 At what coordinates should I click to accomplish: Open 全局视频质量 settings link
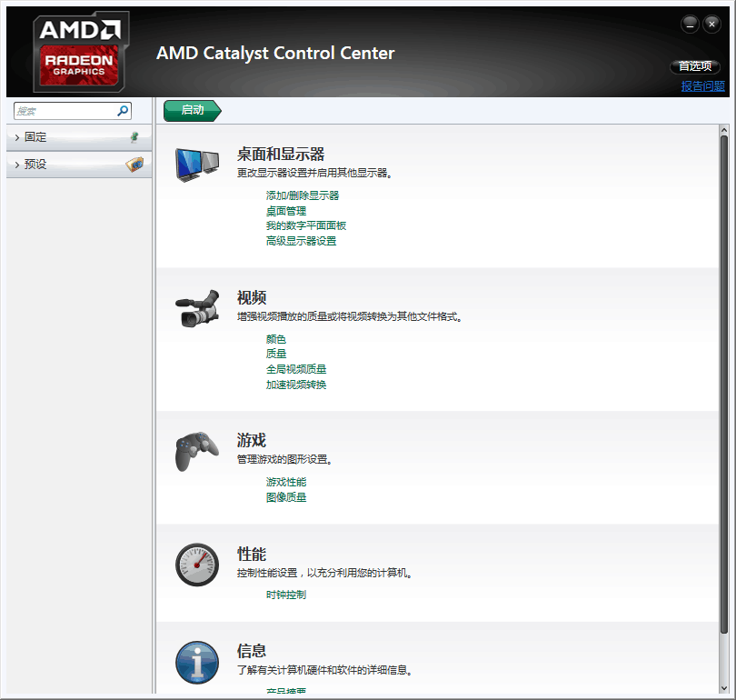click(x=296, y=369)
